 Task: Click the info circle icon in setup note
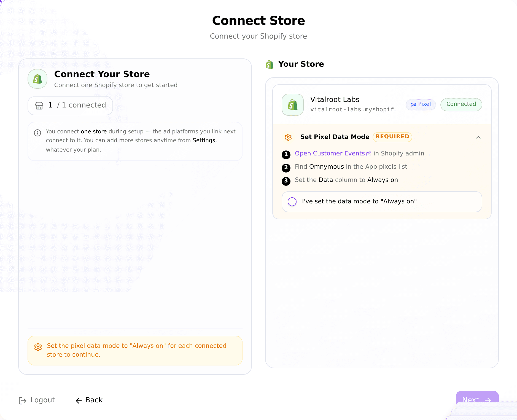tap(37, 133)
